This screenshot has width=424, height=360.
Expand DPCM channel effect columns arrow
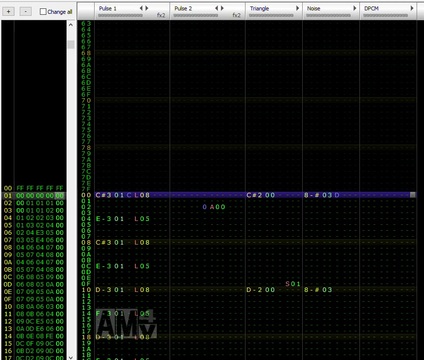[x=412, y=8]
